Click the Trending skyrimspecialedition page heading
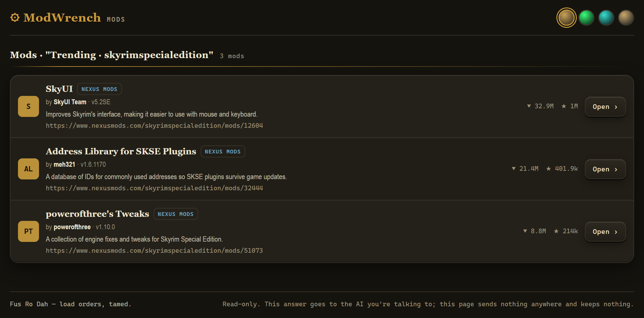 (x=112, y=55)
